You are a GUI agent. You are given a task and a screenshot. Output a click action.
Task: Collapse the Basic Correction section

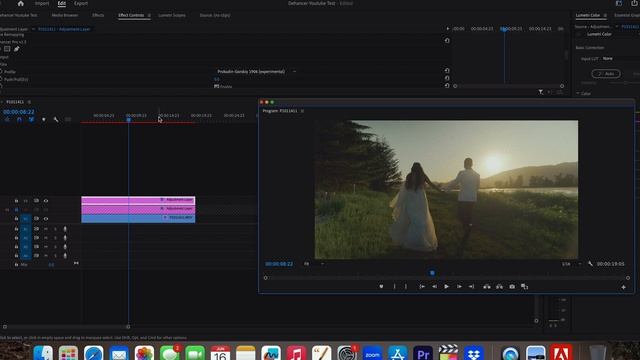coord(589,48)
